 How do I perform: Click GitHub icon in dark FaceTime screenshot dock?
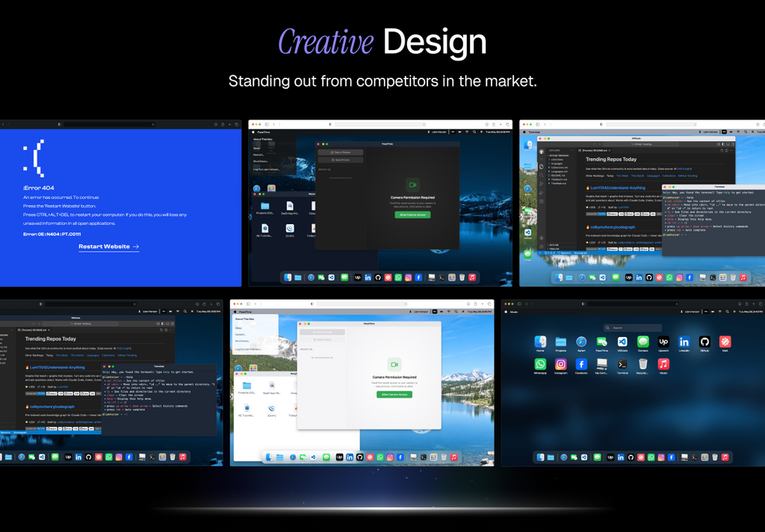tap(378, 278)
